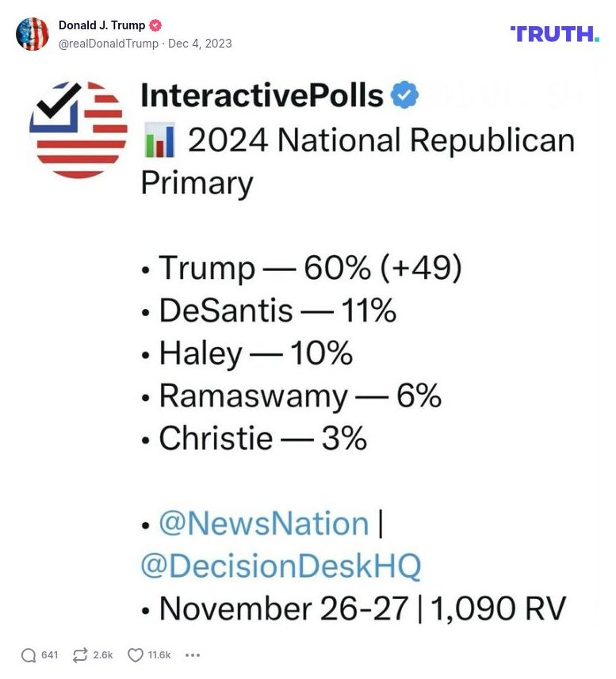Click the TRUTH logo in the header
The height and width of the screenshot is (679, 616).
[554, 33]
